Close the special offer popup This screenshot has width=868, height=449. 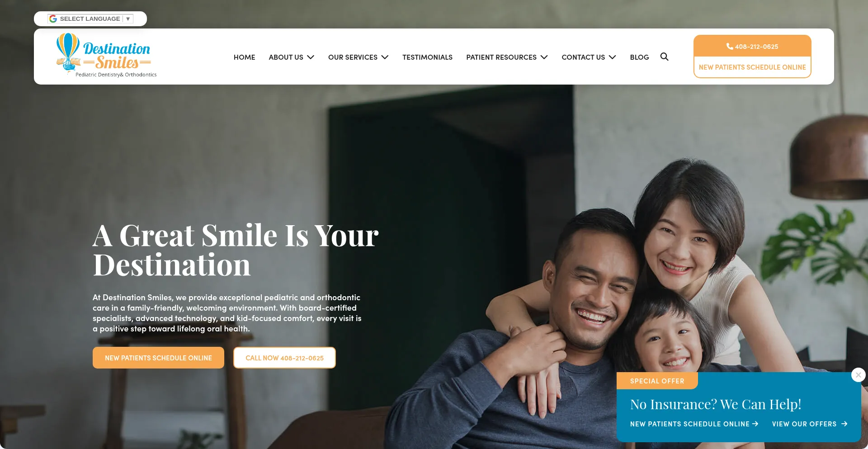pos(858,375)
